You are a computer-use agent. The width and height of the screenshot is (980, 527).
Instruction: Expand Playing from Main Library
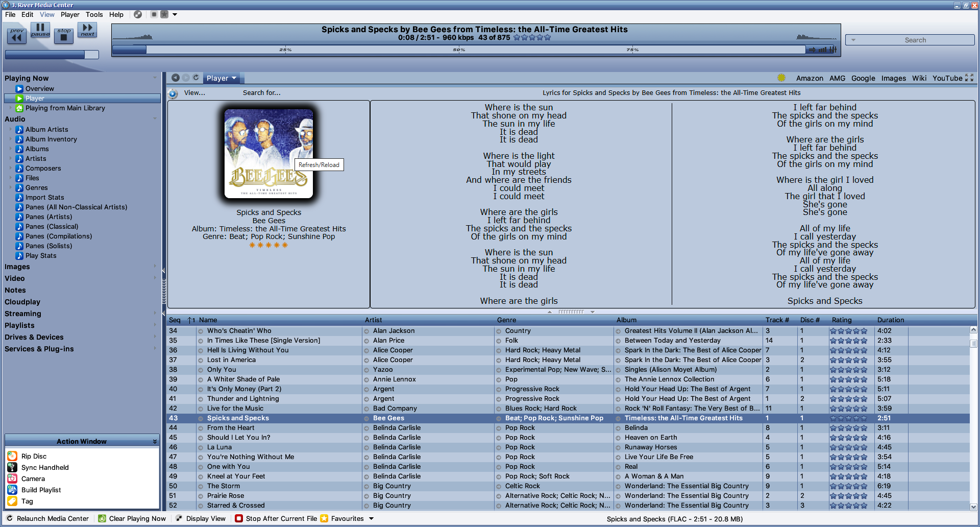click(10, 108)
